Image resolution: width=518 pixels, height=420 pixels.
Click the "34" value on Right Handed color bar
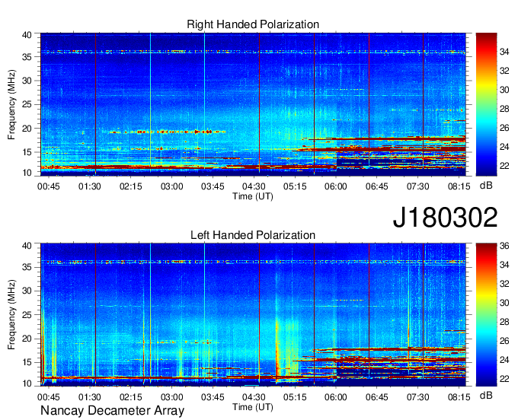(504, 52)
